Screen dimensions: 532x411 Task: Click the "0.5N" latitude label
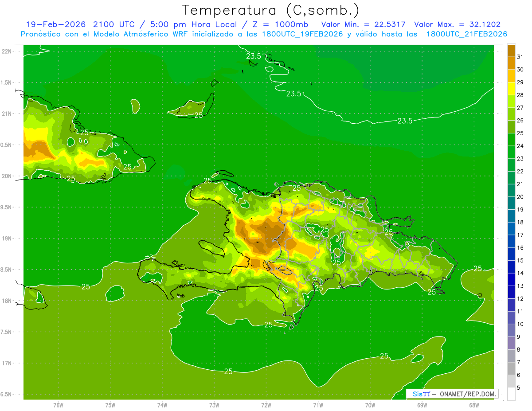tap(7, 145)
